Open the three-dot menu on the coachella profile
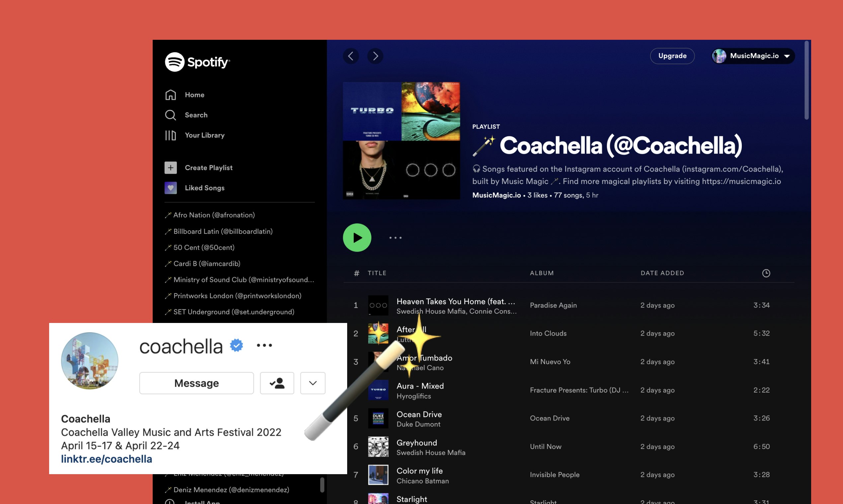Screen dimensions: 843x504 [265, 345]
